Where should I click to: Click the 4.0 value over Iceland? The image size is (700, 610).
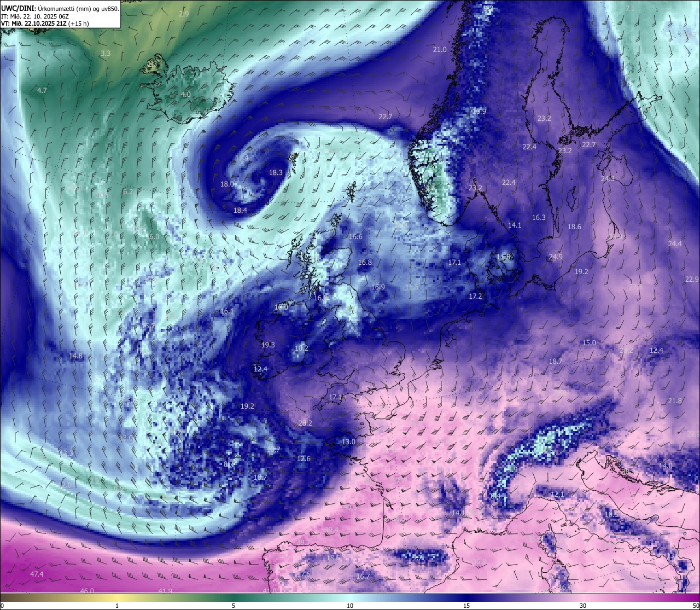click(186, 95)
